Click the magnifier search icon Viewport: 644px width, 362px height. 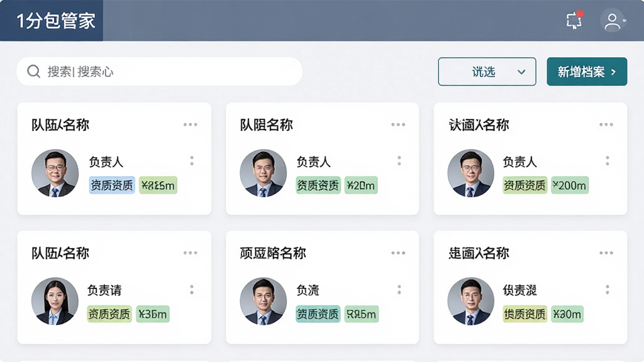click(x=33, y=72)
